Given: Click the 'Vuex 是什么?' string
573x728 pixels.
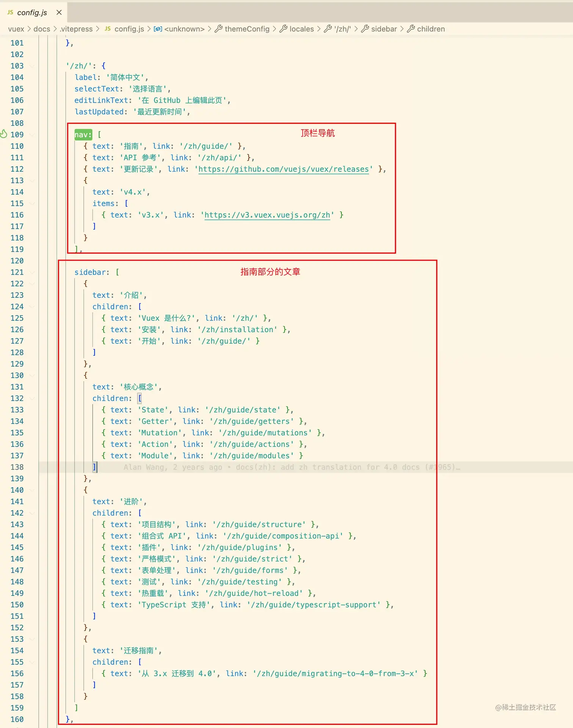Looking at the screenshot, I should pyautogui.click(x=166, y=318).
